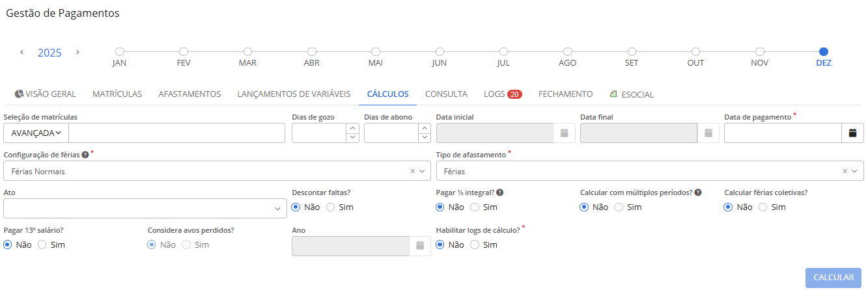Image resolution: width=868 pixels, height=290 pixels.
Task: Focus the Data de pagamento field
Action: [x=783, y=133]
